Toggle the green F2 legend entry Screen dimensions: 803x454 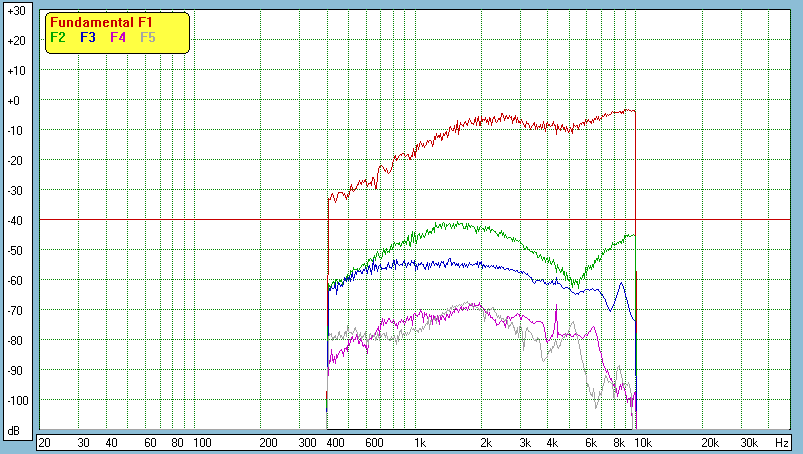[x=58, y=37]
